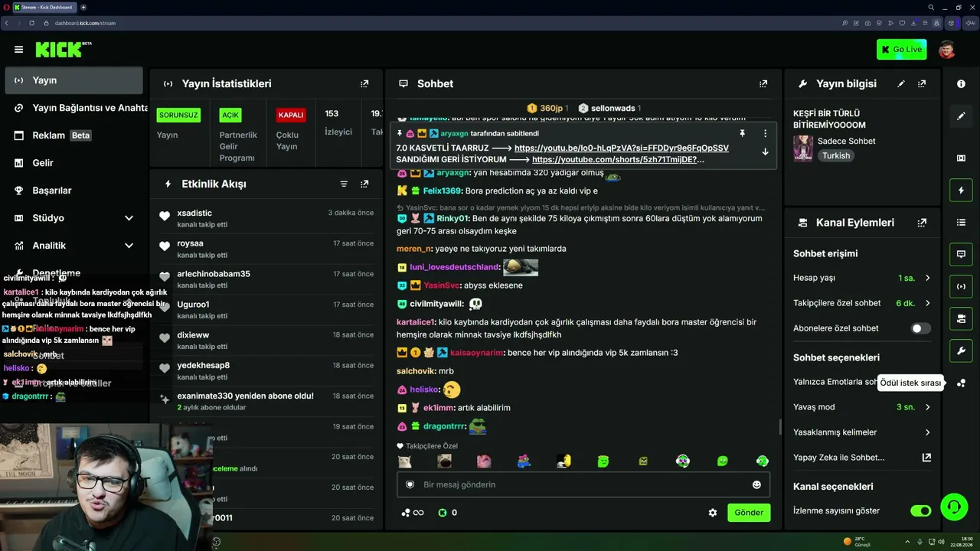Toggle lightning activity widget in right sidebar
980x551 pixels.
(961, 190)
